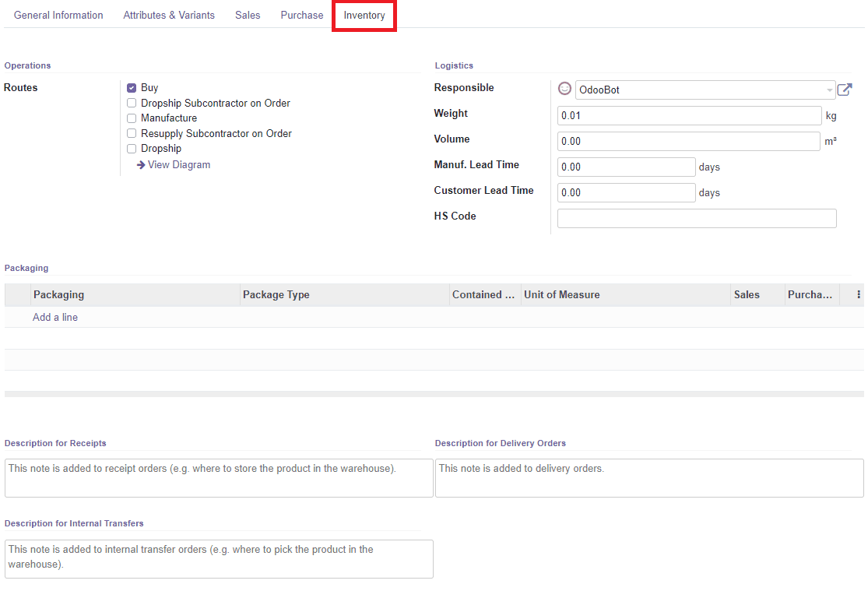
Task: Click the HS Code field
Action: pos(696,218)
